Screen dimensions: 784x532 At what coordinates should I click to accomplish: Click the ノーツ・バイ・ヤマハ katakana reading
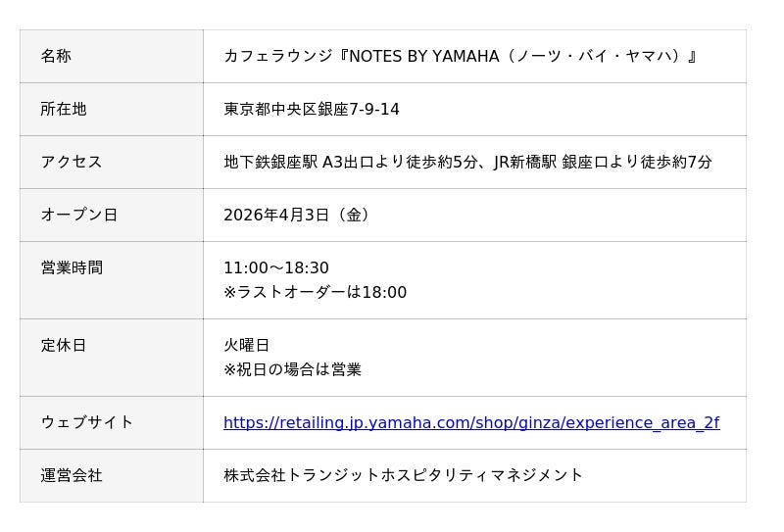tap(598, 57)
